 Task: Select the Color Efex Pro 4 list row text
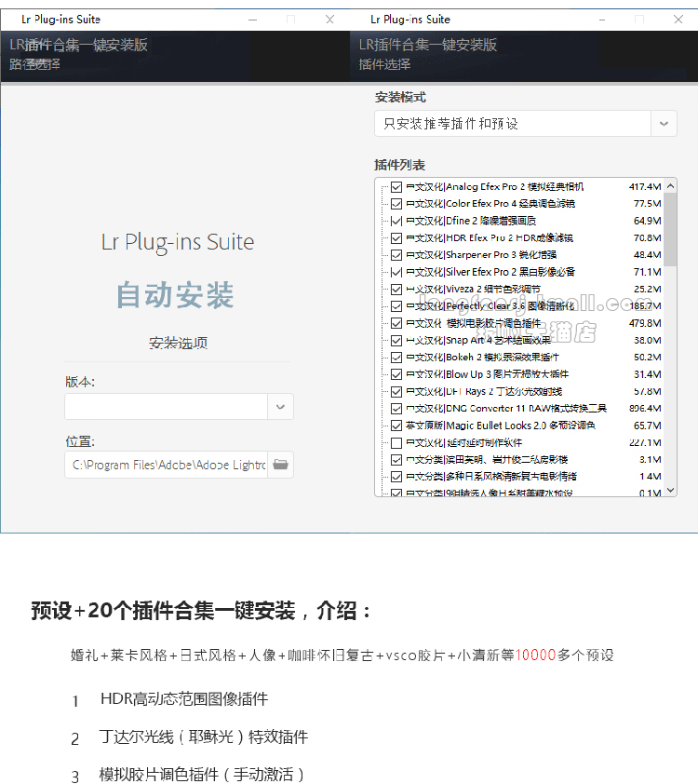point(490,204)
